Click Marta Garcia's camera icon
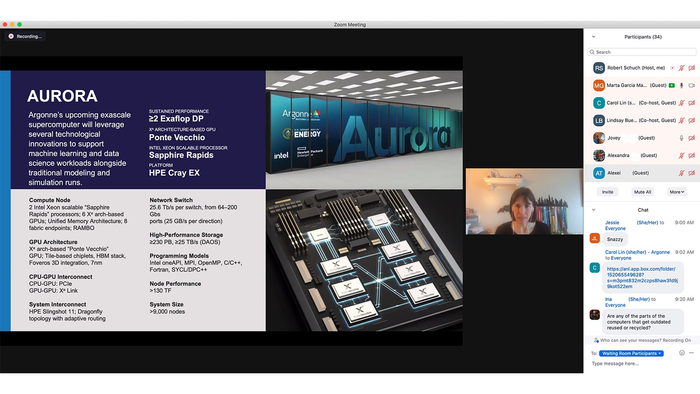 click(x=692, y=85)
